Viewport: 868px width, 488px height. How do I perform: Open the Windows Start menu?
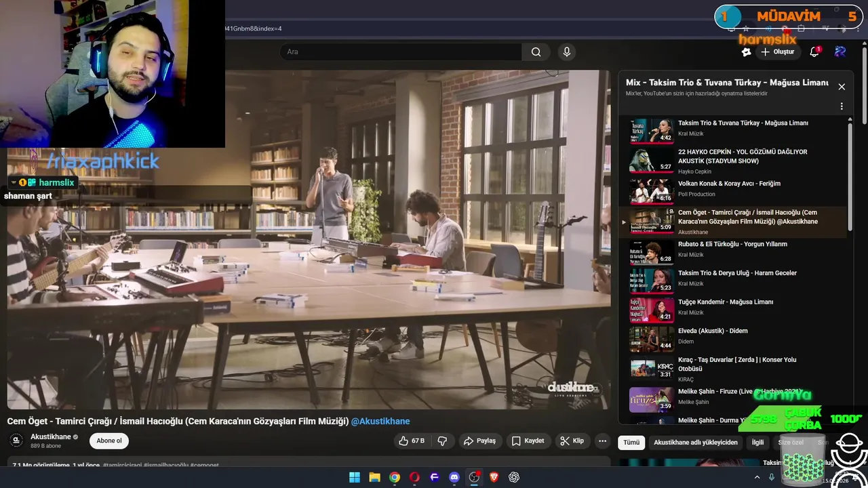[x=355, y=477]
